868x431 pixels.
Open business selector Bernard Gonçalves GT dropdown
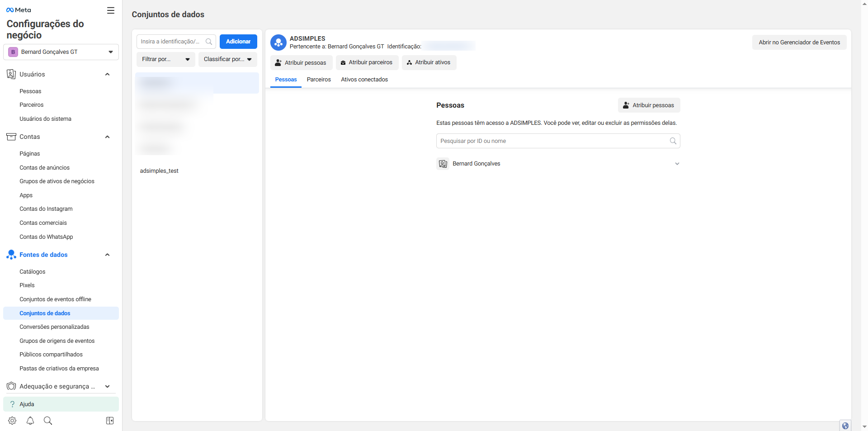(61, 52)
